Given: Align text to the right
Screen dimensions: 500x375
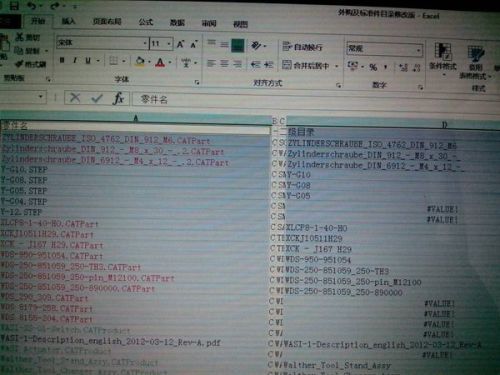Looking at the screenshot, I should coord(237,64).
